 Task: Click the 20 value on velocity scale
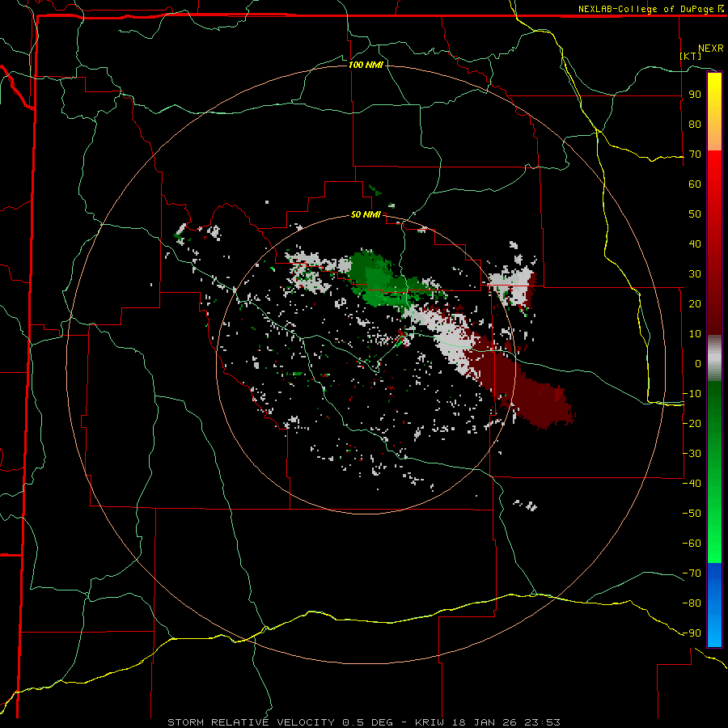click(695, 303)
